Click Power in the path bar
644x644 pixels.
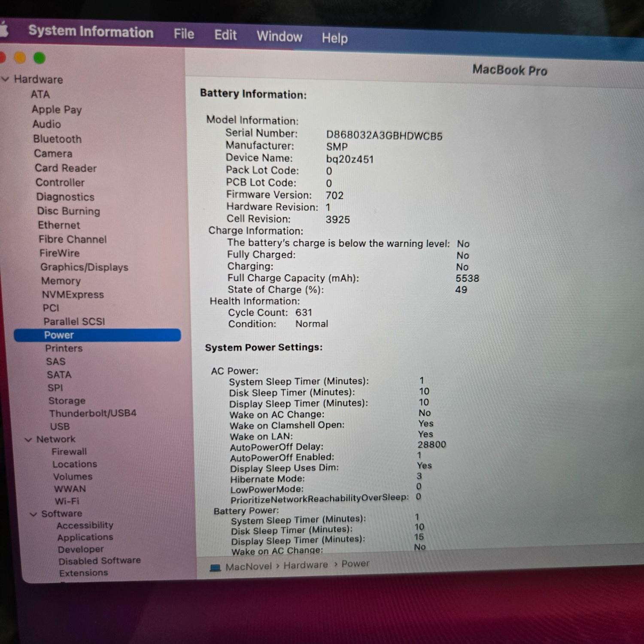[355, 564]
